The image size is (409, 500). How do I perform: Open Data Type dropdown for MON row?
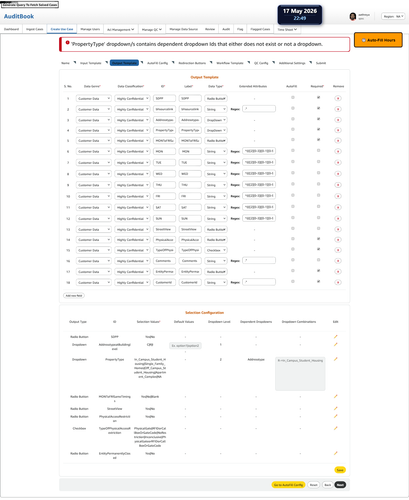click(x=216, y=152)
